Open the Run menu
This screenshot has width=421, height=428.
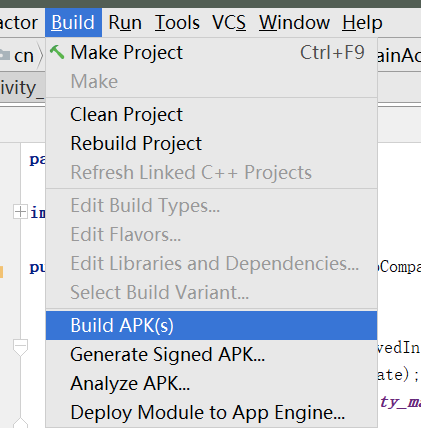[125, 23]
